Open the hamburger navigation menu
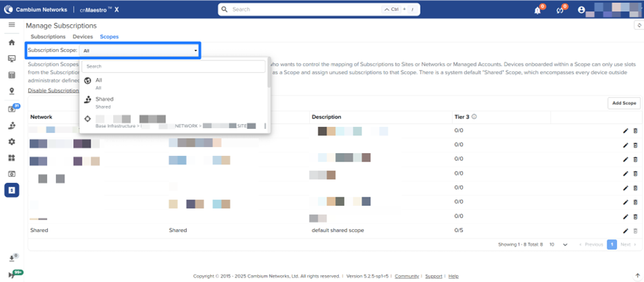 click(x=11, y=25)
